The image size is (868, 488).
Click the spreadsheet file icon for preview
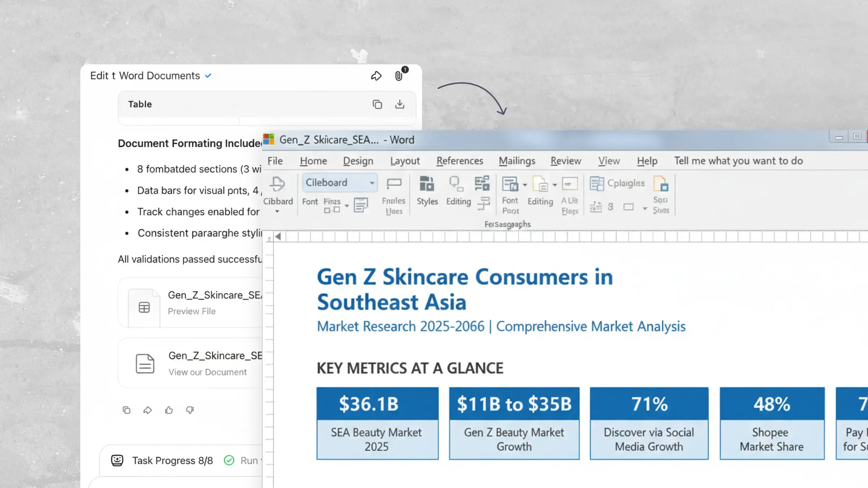[x=144, y=308]
